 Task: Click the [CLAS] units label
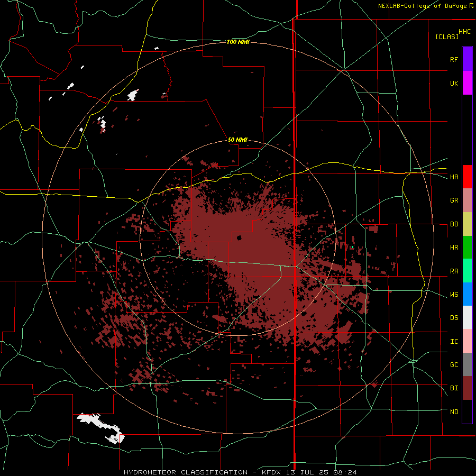point(447,36)
